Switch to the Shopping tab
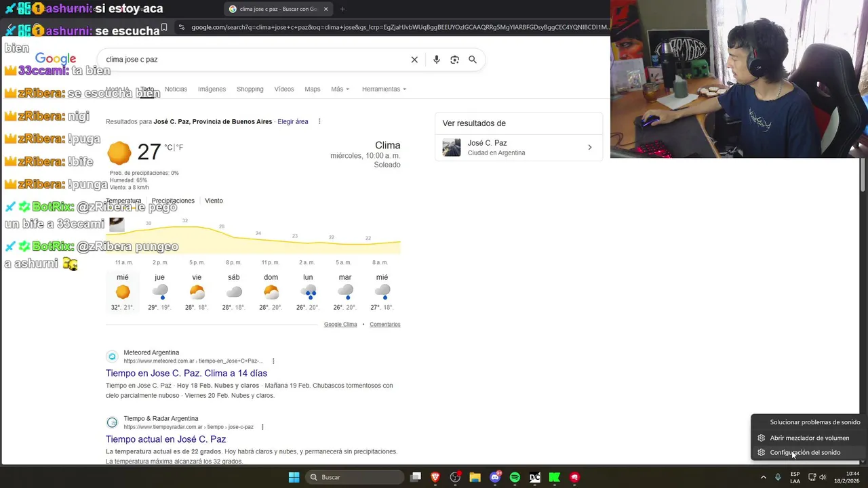This screenshot has height=488, width=868. [x=250, y=89]
